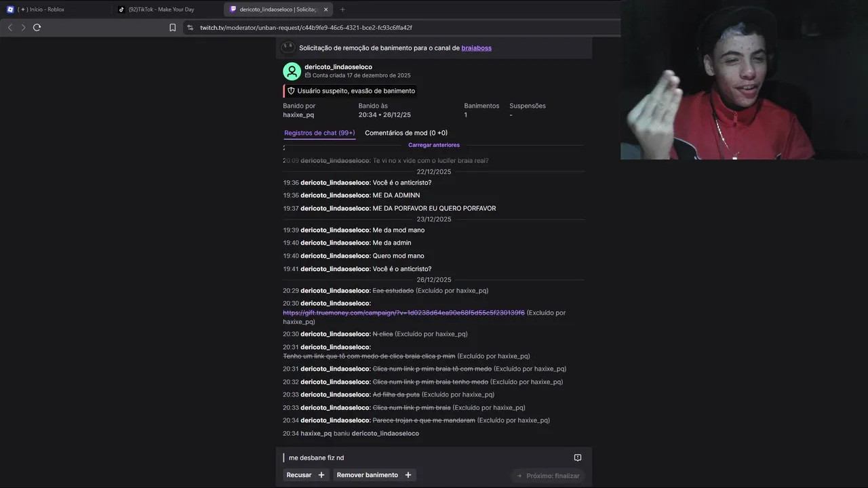Viewport: 868px width, 488px height.
Task: Close the Twitch unban request tab
Action: [325, 9]
